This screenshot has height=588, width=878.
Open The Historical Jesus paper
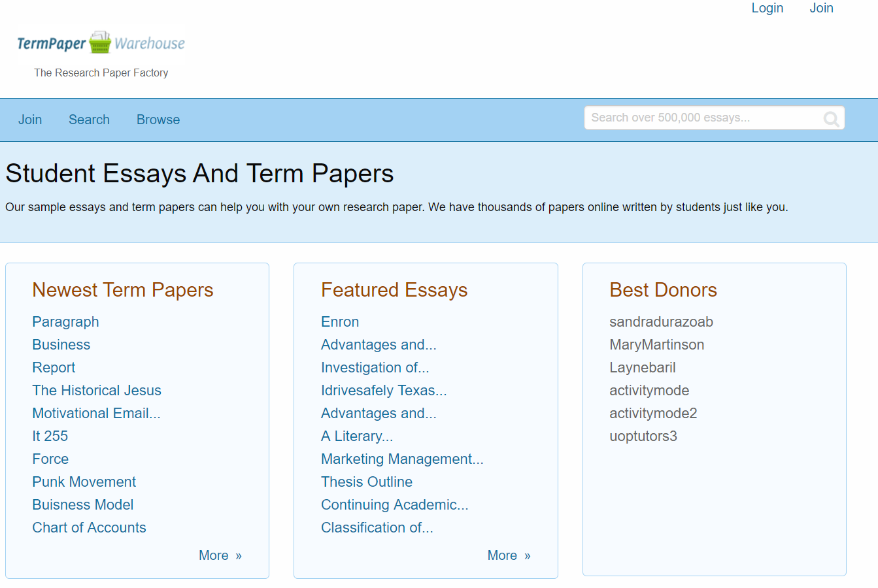[x=97, y=390]
